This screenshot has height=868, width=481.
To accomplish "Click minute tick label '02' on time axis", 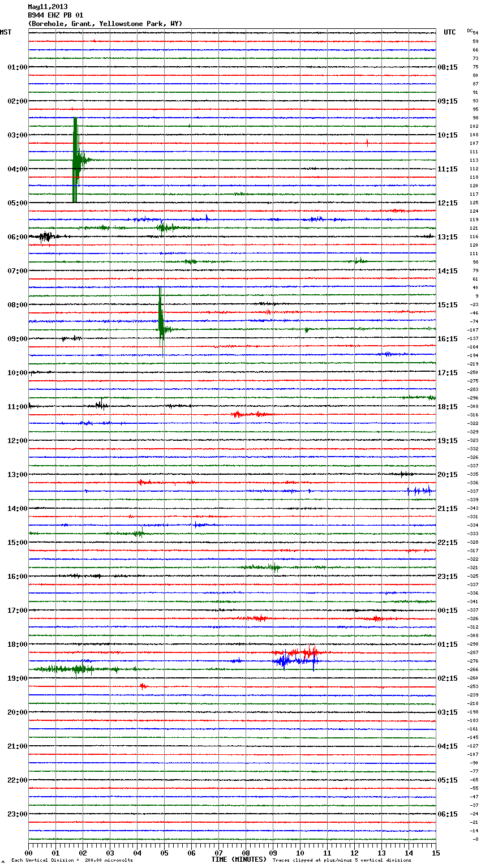I will [x=83, y=853].
